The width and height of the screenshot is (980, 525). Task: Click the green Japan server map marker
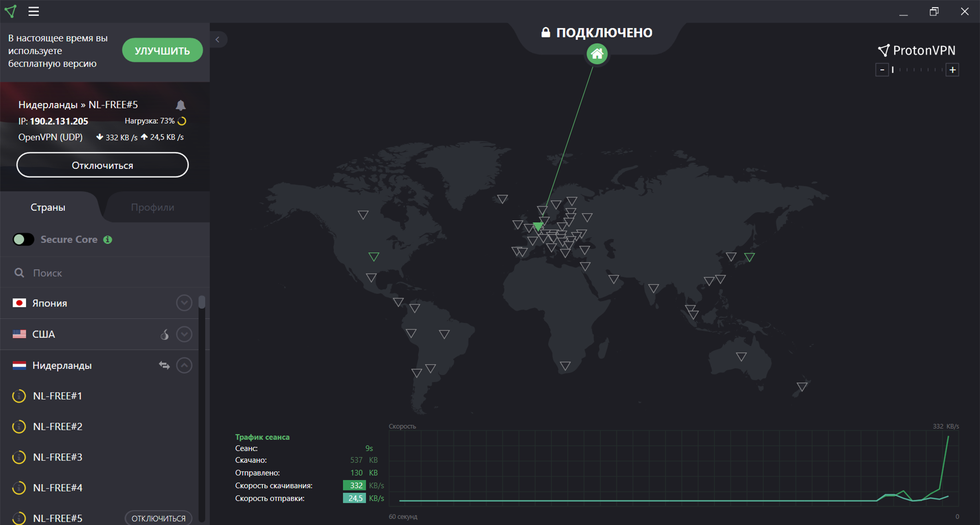[x=749, y=257]
